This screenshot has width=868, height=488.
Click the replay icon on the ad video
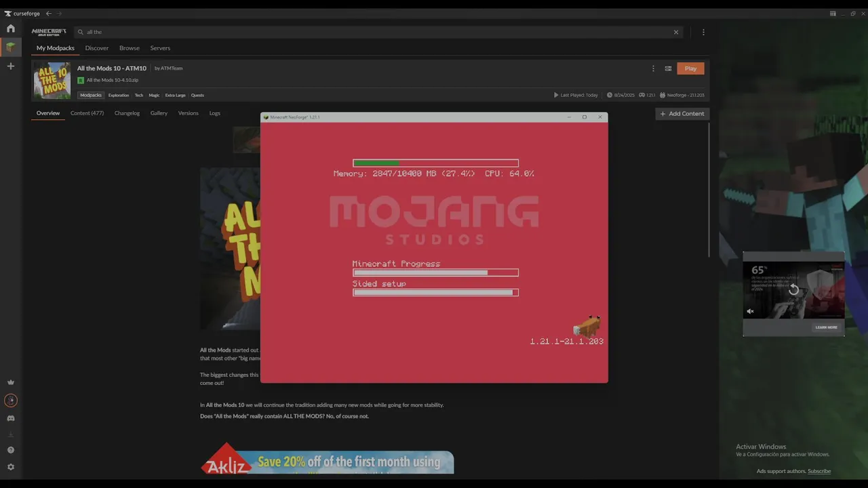click(x=793, y=289)
